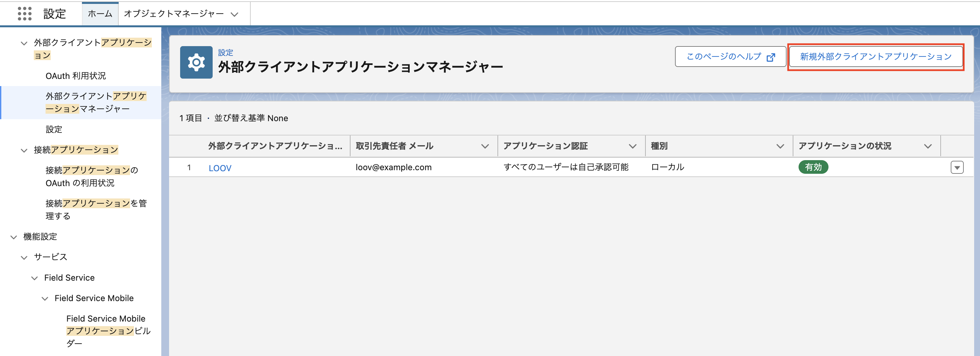980x356 pixels.
Task: Click the 有効 status badge
Action: point(813,167)
